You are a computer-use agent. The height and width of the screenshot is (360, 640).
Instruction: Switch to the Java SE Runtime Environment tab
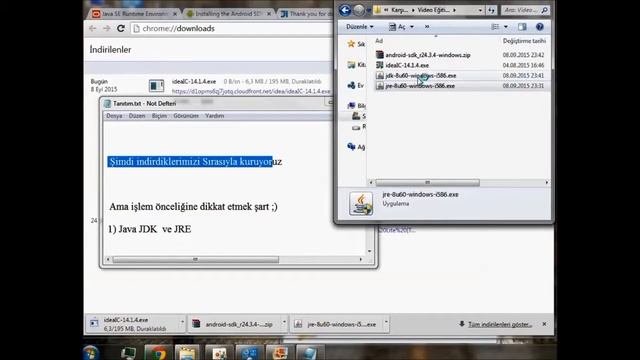coord(134,14)
